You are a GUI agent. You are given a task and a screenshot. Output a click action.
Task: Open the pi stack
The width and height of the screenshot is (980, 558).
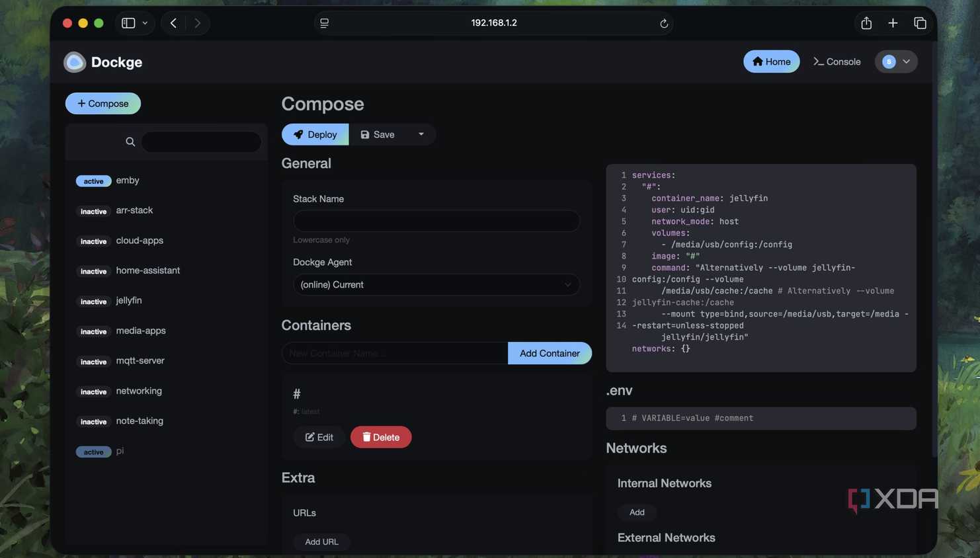coord(120,451)
